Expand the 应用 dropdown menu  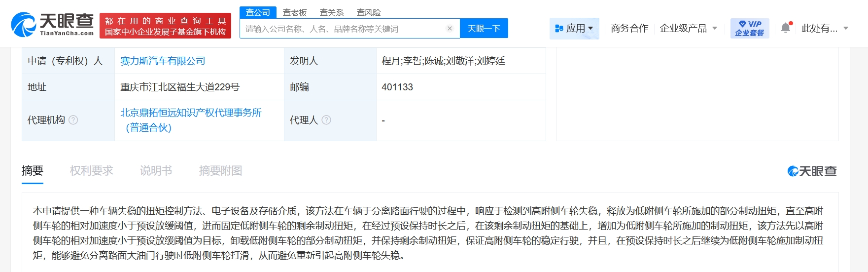574,28
